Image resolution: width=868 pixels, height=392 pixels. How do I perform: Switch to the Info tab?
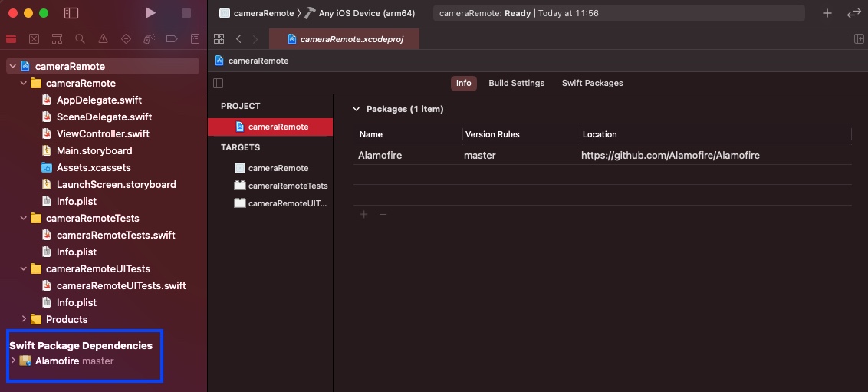tap(463, 83)
